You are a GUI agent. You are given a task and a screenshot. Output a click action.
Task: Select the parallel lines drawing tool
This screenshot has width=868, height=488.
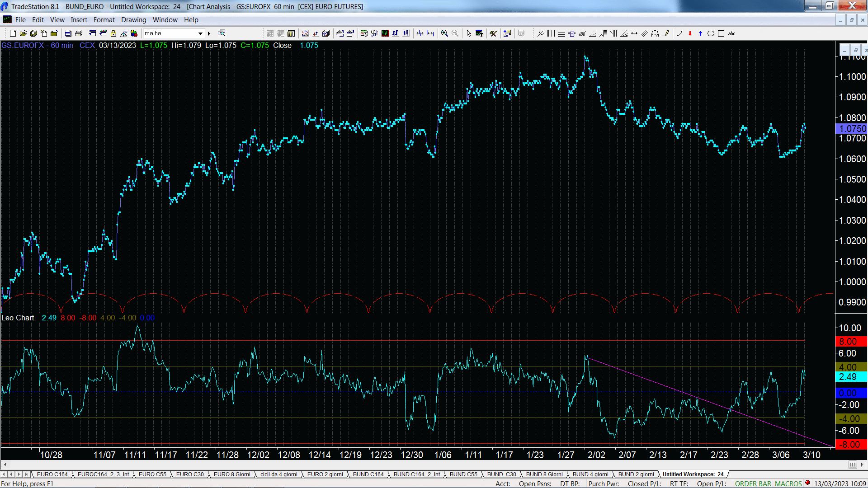[645, 33]
